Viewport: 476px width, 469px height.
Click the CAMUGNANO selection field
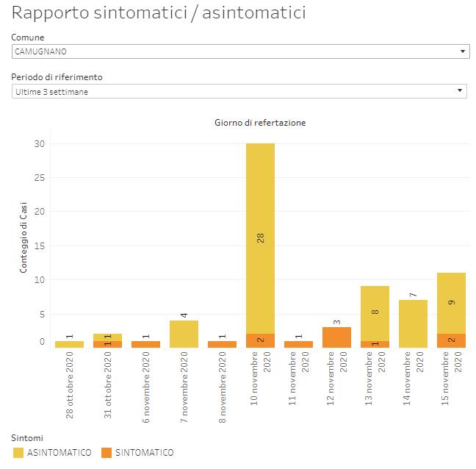pyautogui.click(x=220, y=51)
